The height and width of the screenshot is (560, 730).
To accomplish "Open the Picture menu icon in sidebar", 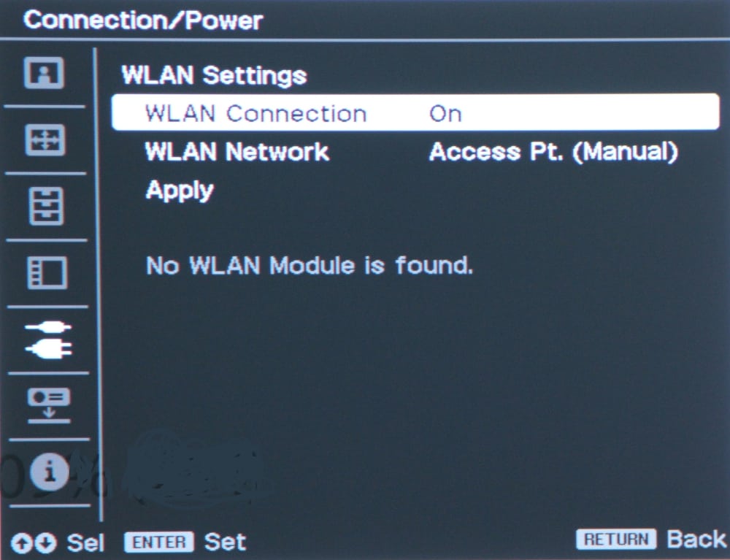I will click(x=45, y=73).
